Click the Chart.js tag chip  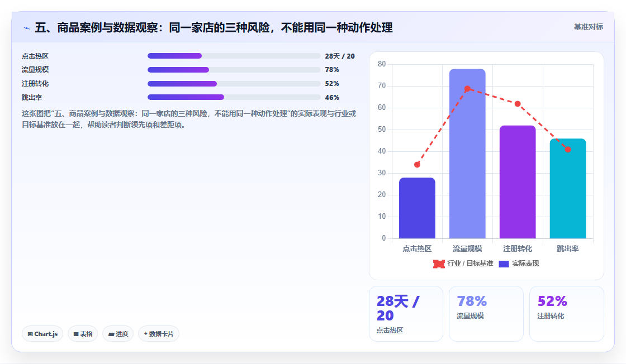42,334
